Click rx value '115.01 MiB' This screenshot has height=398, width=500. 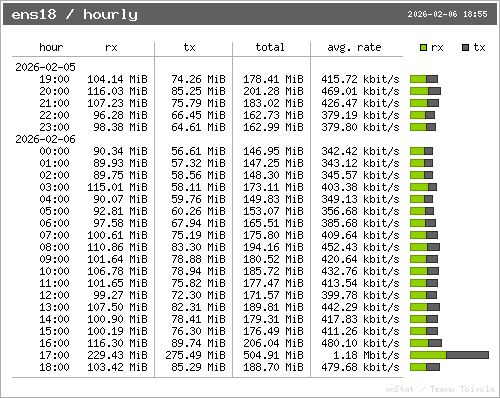pyautogui.click(x=117, y=187)
